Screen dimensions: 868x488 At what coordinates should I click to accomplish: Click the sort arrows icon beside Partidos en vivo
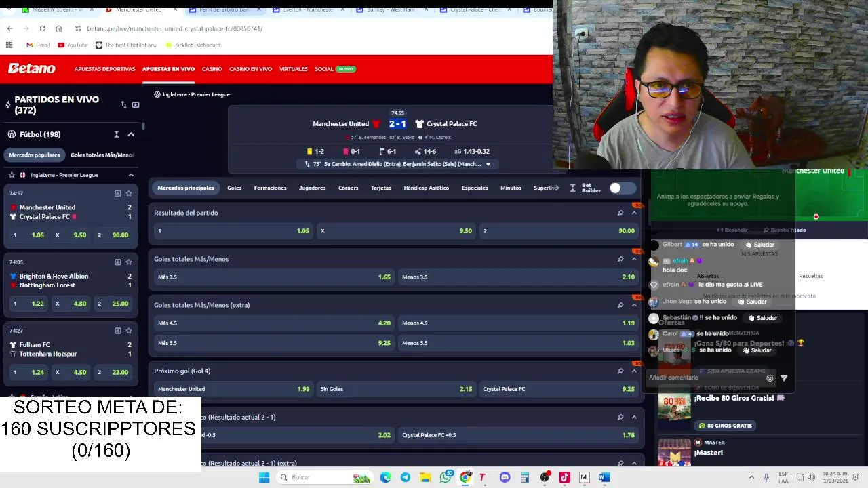[123, 105]
